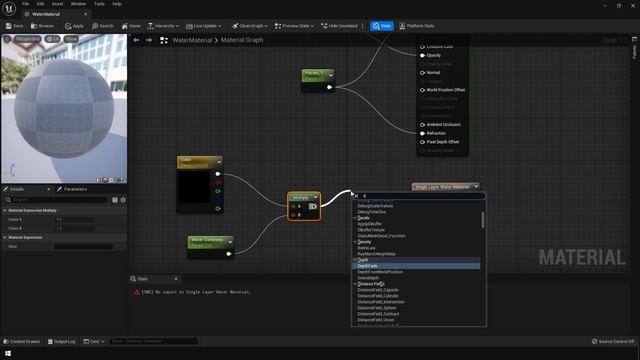Open Details panel settings gear
The width and height of the screenshot is (640, 360).
[123, 200]
